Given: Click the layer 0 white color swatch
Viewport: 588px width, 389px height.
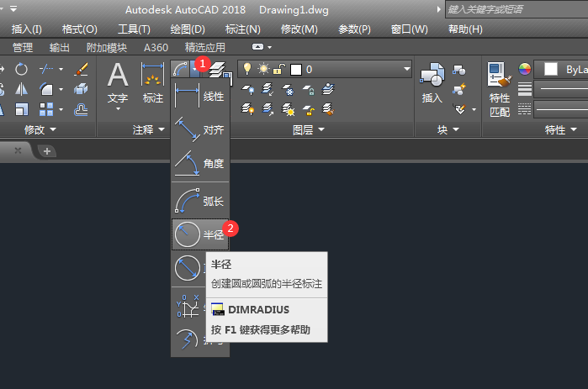Looking at the screenshot, I should click(x=296, y=70).
